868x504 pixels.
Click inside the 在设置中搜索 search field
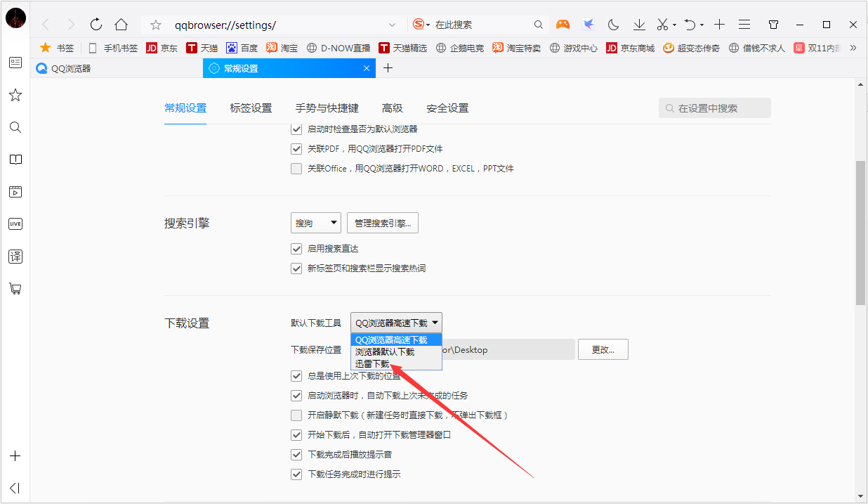tap(714, 108)
